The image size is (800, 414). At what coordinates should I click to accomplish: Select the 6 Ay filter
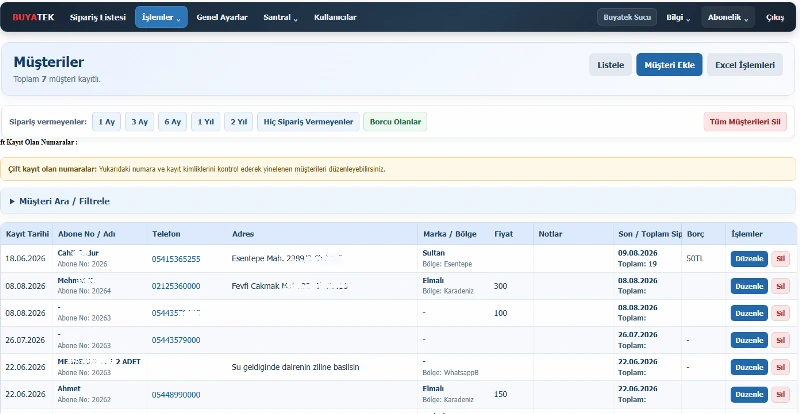172,122
